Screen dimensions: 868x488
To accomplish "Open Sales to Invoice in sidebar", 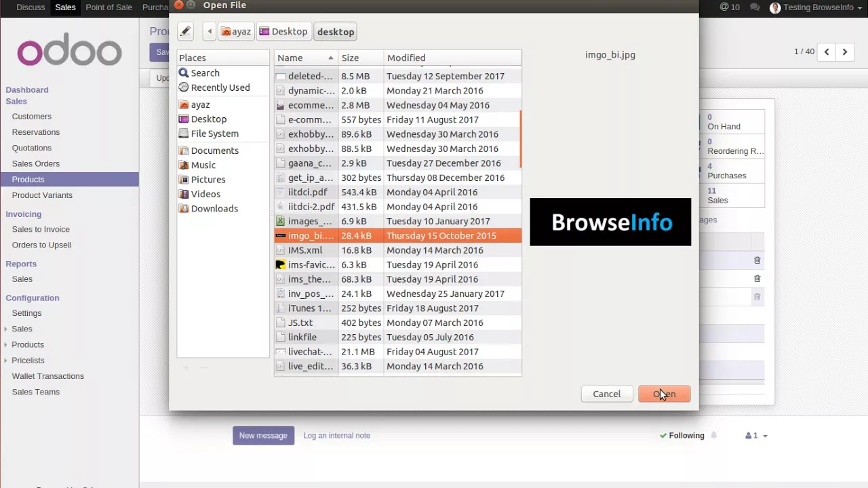I will [41, 229].
